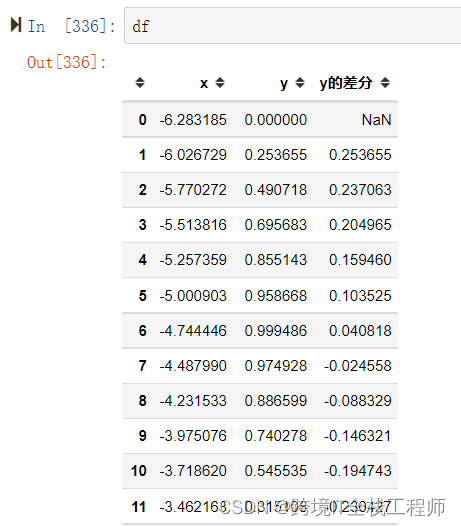Select x value -3.718620
This screenshot has width=461, height=526.
(x=193, y=471)
